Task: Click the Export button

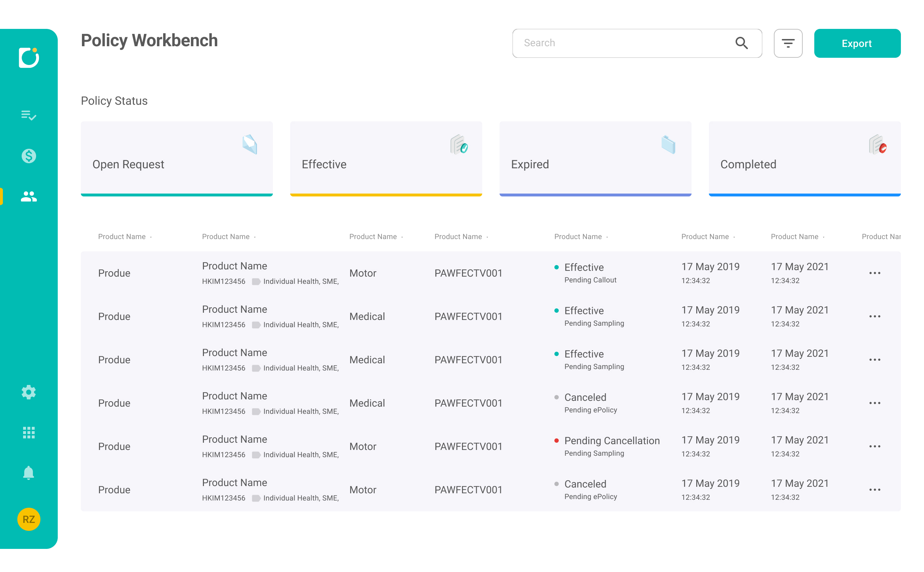Action: point(857,43)
